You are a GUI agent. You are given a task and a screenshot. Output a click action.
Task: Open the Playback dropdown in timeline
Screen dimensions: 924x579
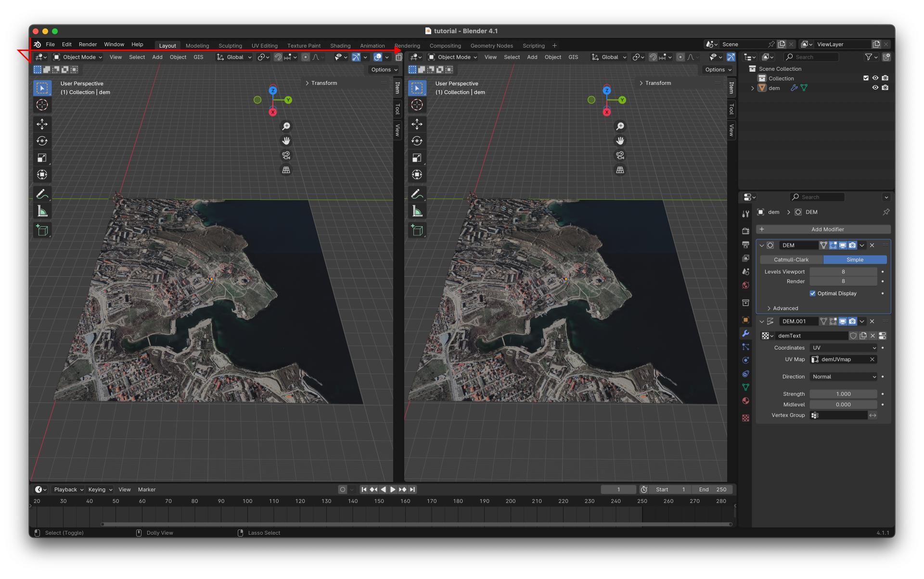pyautogui.click(x=68, y=489)
